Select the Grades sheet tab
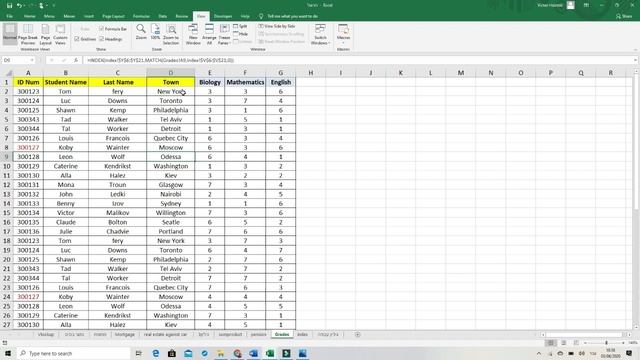This screenshot has width=640, height=360. tap(282, 335)
